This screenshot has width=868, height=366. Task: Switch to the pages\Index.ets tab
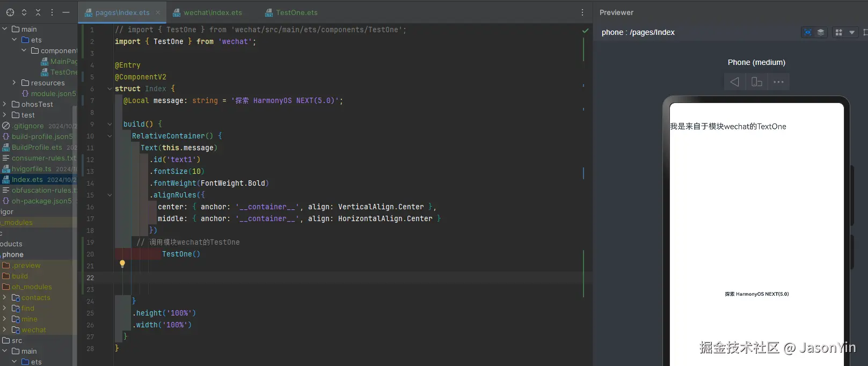click(x=122, y=12)
